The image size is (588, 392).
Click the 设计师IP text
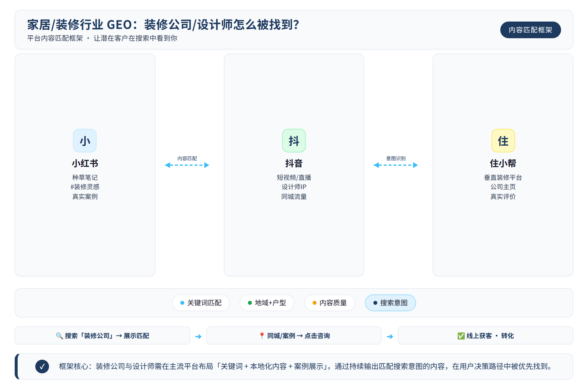(x=294, y=187)
